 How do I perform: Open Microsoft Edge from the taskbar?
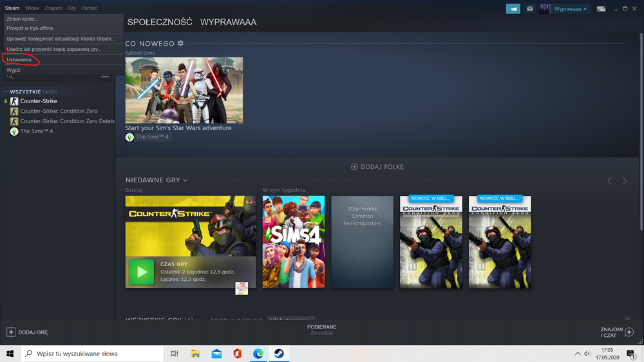coord(258,354)
